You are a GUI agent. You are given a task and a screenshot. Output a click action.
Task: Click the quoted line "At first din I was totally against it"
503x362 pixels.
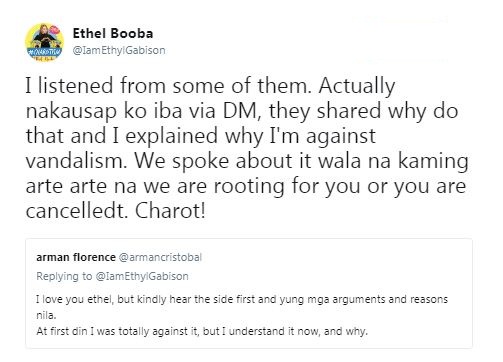[202, 331]
